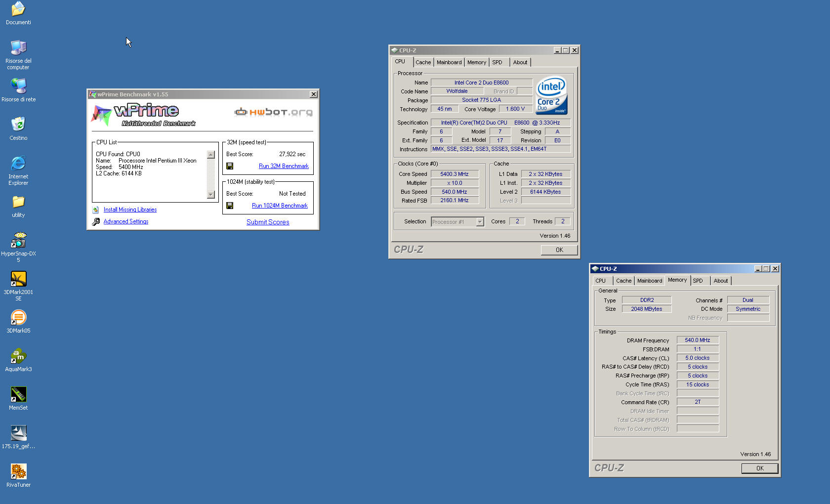Run 32M Benchmark link
Screen dimensions: 830x504
tap(284, 166)
